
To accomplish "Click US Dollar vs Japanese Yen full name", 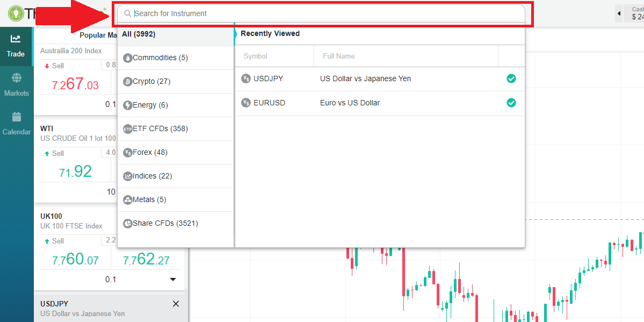I will point(366,78).
